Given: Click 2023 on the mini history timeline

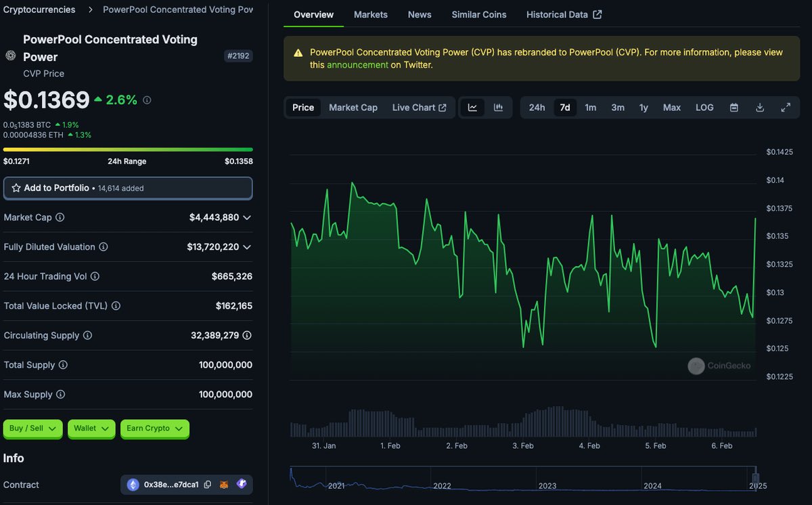Looking at the screenshot, I should [x=547, y=485].
